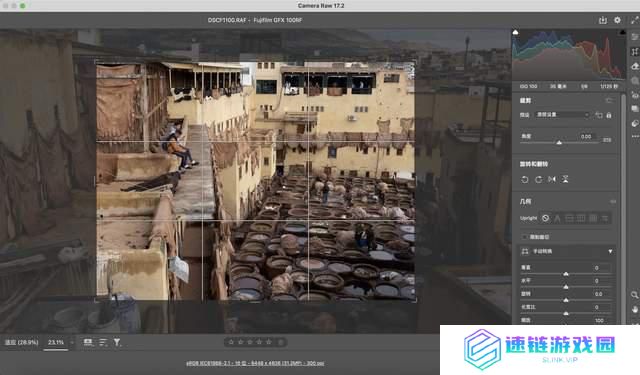Apply Upright Auto correction

click(x=557, y=219)
